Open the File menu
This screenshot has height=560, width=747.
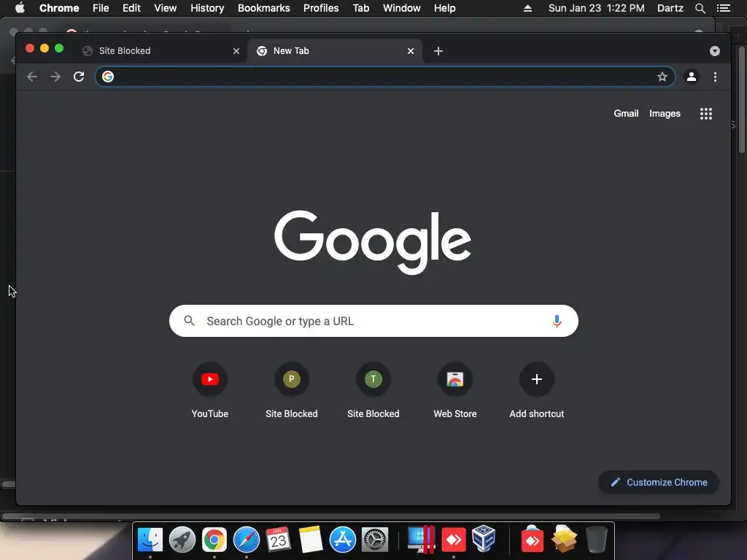click(x=101, y=8)
